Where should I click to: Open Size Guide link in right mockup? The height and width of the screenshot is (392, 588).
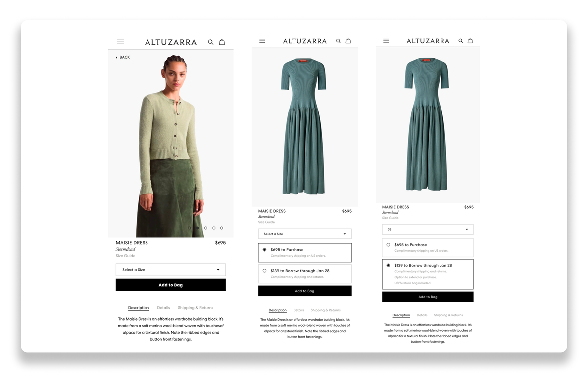[x=390, y=218]
